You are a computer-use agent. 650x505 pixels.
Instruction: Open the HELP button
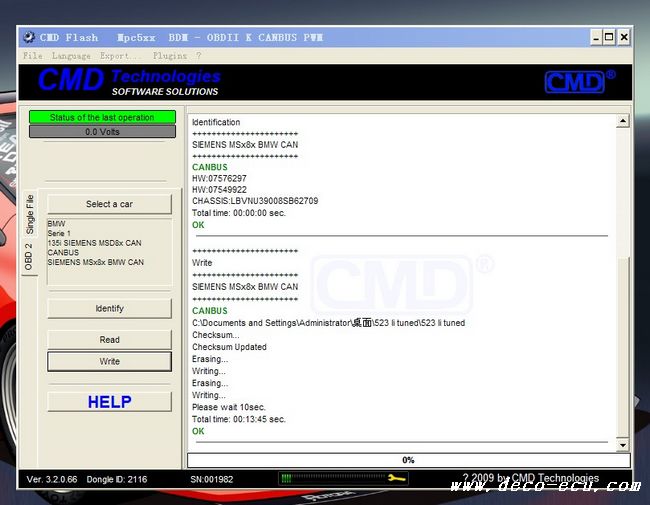(109, 402)
